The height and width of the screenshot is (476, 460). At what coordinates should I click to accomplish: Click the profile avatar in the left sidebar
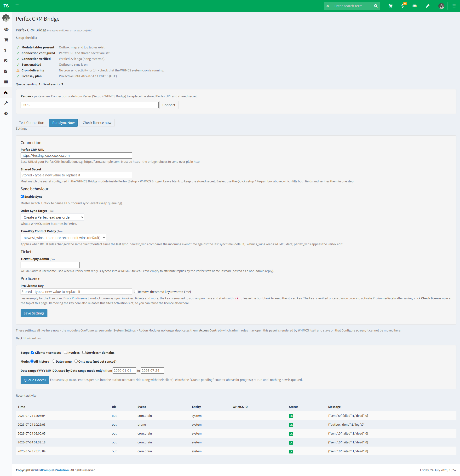(6, 18)
